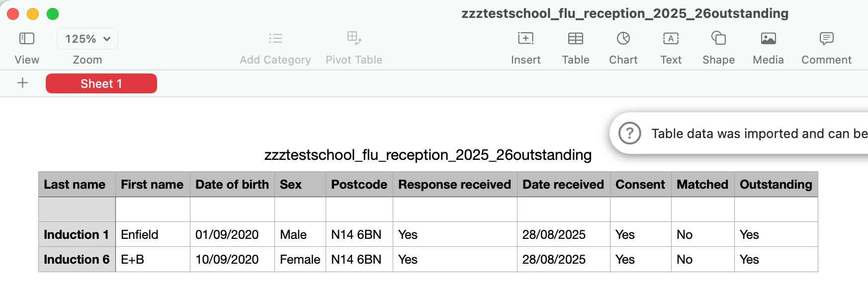Viewport: 868px width, 289px height.
Task: Select the Sheet 1 tab
Action: 101,83
